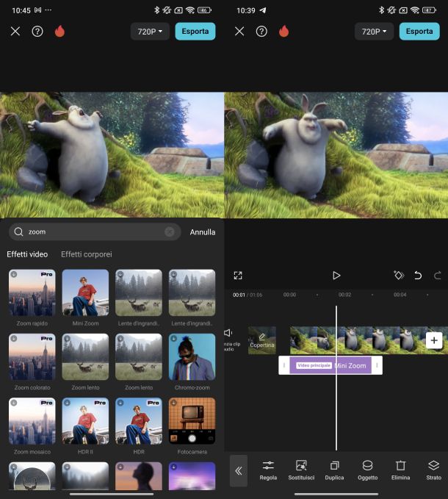Click the 00:02 mark on the time ruler

344,295
